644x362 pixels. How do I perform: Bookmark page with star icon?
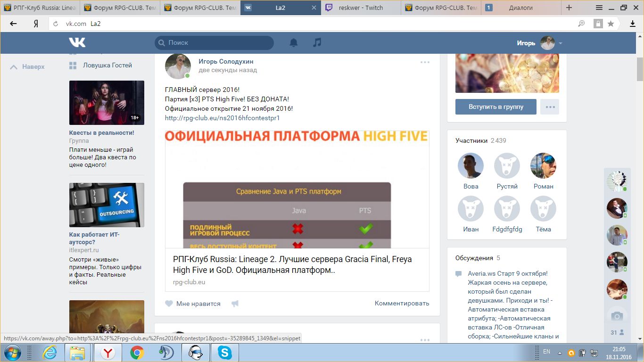pos(611,24)
